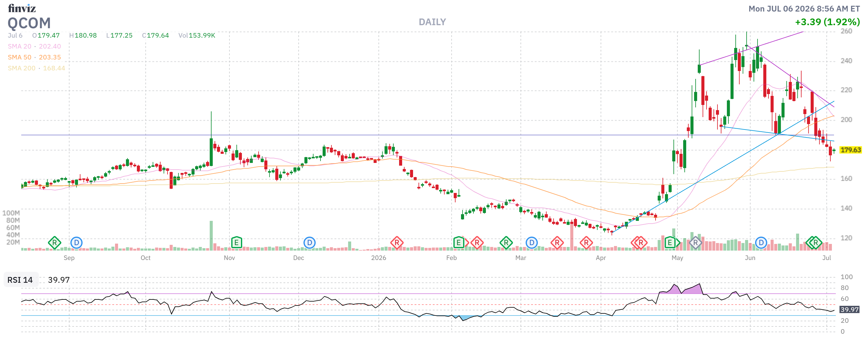Click the red R marker just before April
Screen dimensions: 868x341
[x=586, y=243]
